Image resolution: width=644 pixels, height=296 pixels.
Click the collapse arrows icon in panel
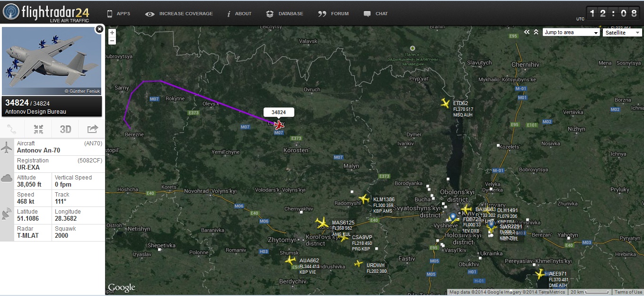pos(39,129)
